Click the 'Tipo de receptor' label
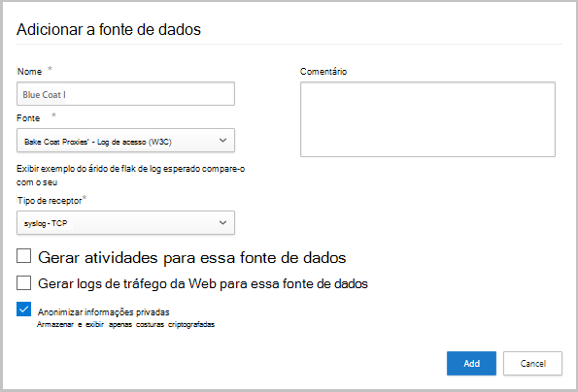578x392 pixels. coord(50,201)
